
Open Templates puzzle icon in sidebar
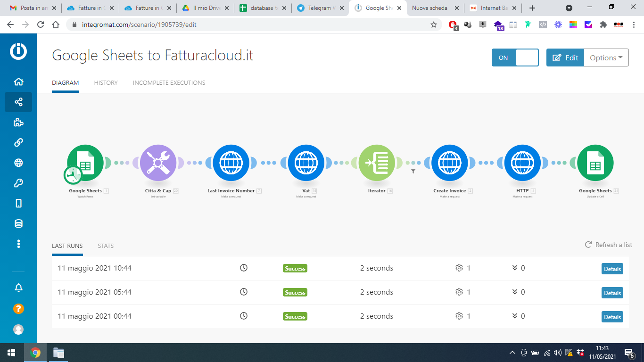pos(18,123)
